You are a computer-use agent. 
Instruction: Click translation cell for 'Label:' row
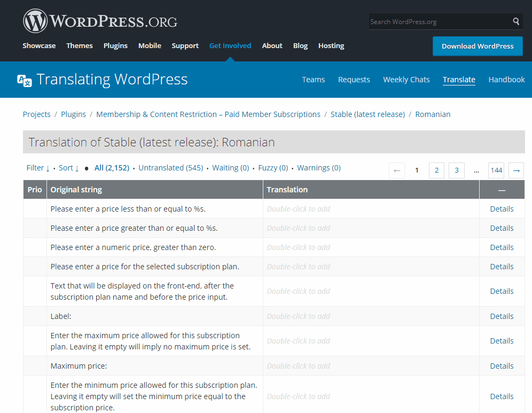(371, 316)
